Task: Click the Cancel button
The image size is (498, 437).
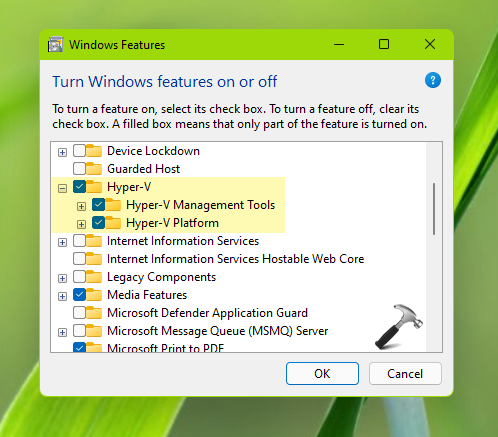Action: click(x=405, y=374)
